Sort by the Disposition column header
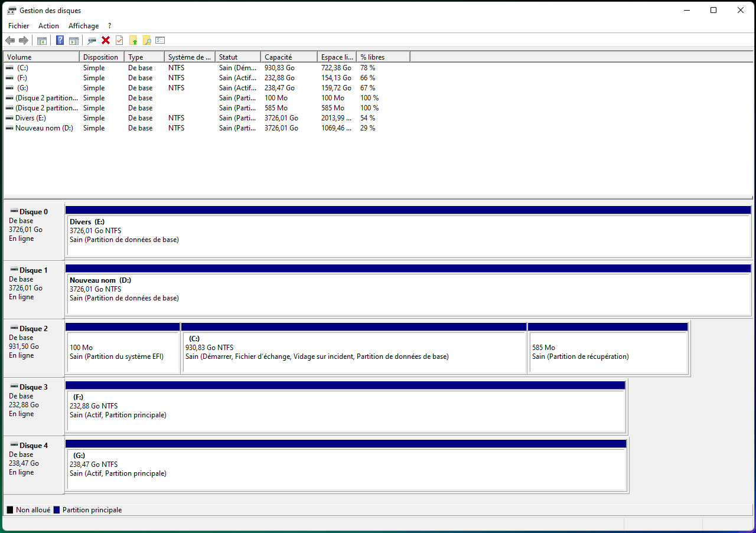756x533 pixels. pos(102,57)
